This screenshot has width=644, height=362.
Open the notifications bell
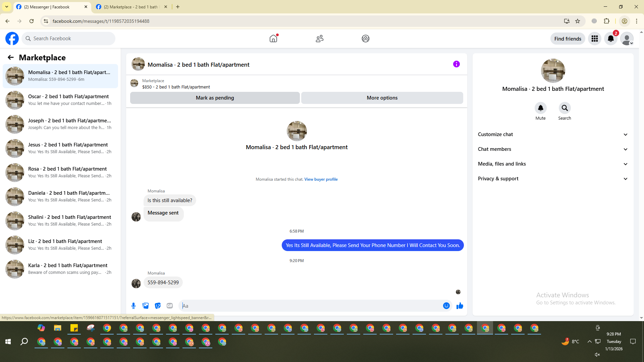tap(611, 39)
